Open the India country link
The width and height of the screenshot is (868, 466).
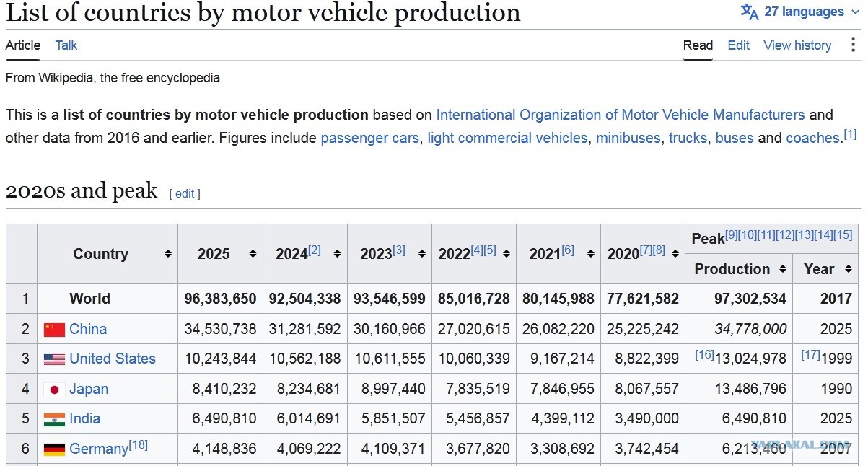click(85, 418)
